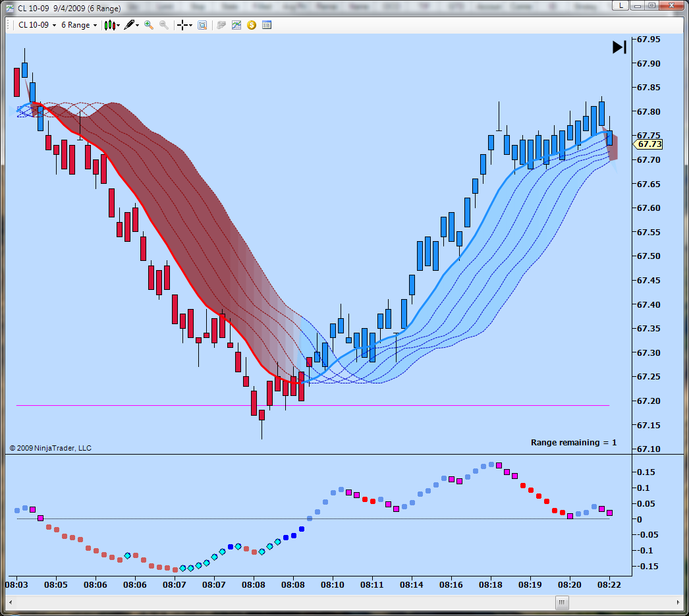Click the L link button in title bar
The height and width of the screenshot is (616, 689).
(620, 5)
